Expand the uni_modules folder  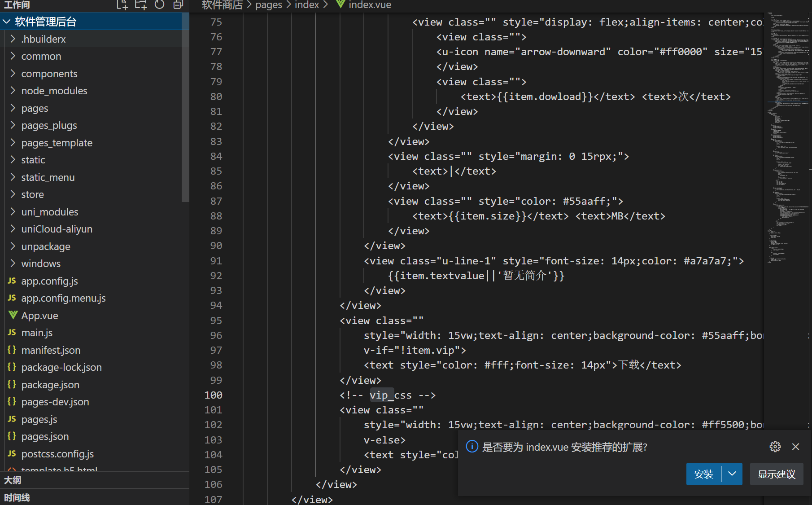(13, 212)
